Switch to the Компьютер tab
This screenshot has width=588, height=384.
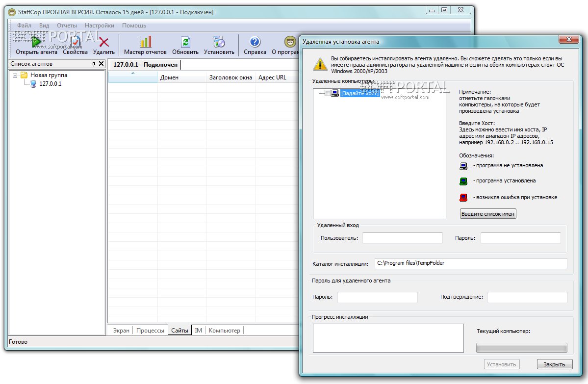[x=224, y=331]
